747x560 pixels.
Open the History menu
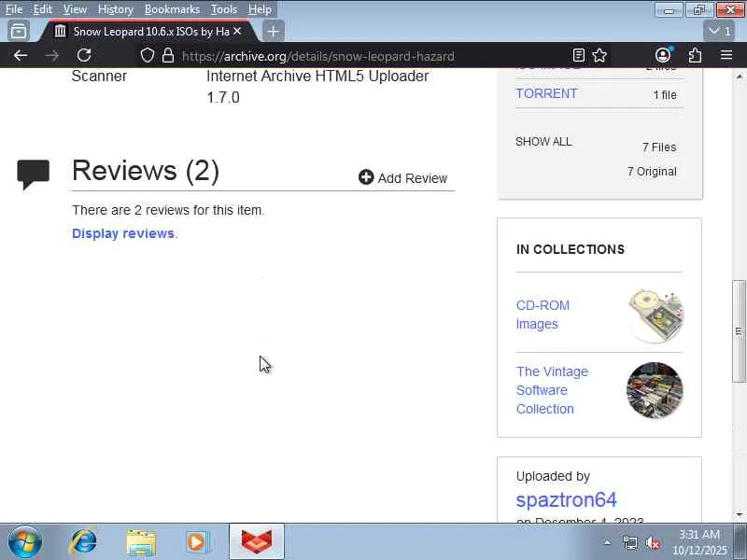[x=115, y=9]
